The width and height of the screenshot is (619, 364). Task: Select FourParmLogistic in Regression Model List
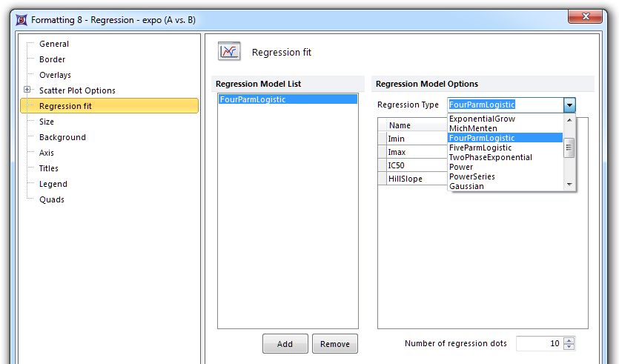coord(253,99)
